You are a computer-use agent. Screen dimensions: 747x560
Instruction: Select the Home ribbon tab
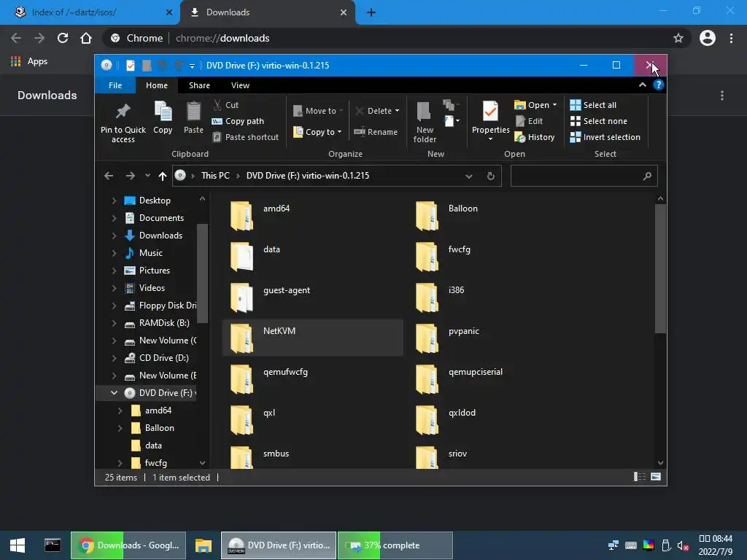157,85
